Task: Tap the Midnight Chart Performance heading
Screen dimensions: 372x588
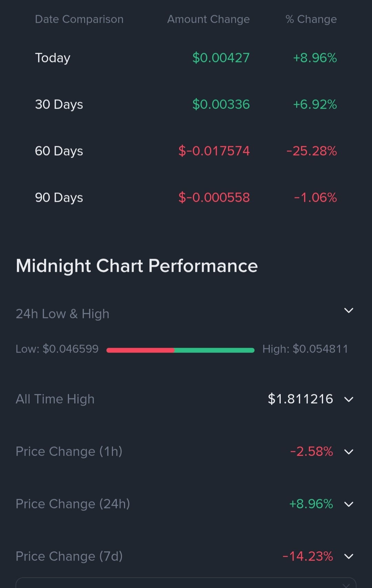Action: tap(137, 266)
